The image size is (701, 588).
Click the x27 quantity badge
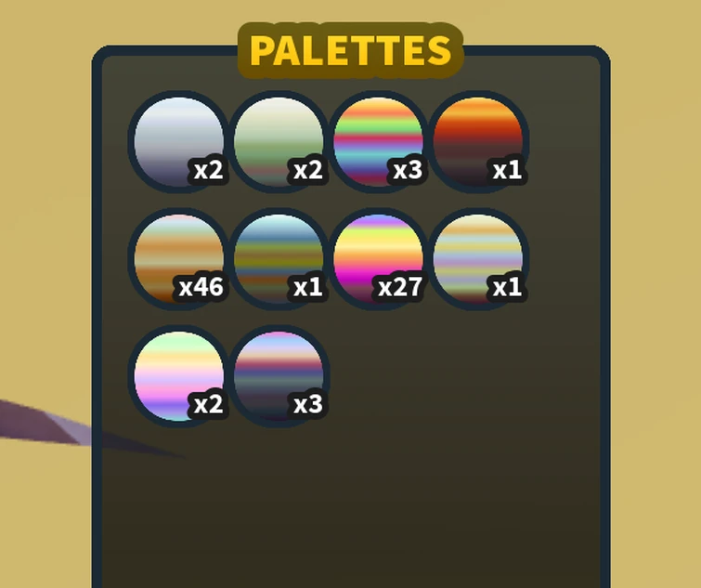(399, 287)
